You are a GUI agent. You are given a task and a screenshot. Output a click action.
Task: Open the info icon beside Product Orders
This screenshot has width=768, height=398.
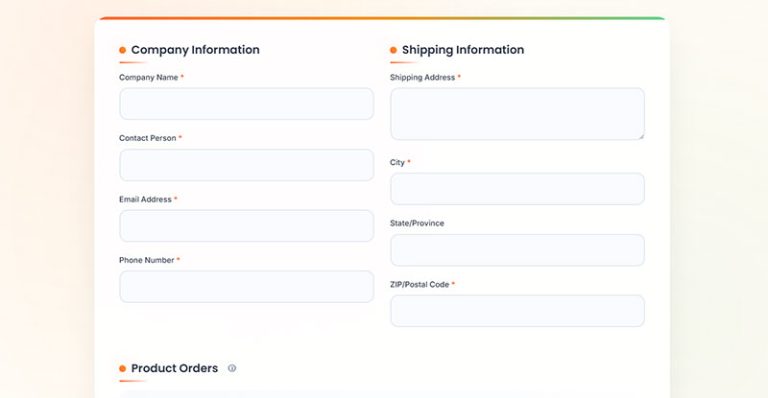pyautogui.click(x=232, y=368)
